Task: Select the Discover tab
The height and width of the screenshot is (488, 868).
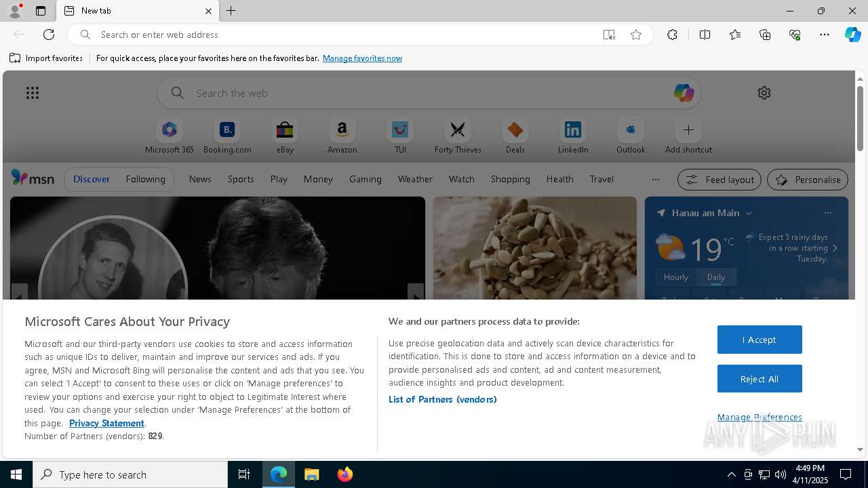Action: point(92,179)
